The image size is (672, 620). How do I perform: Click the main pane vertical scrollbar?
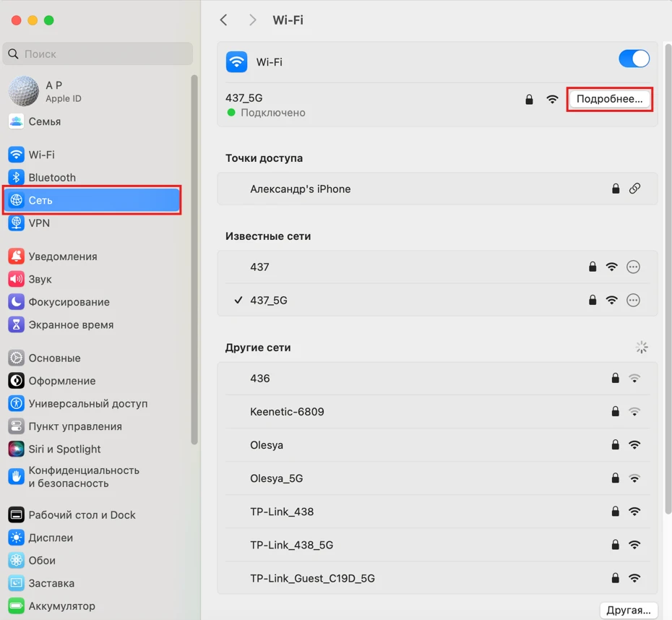point(668,278)
